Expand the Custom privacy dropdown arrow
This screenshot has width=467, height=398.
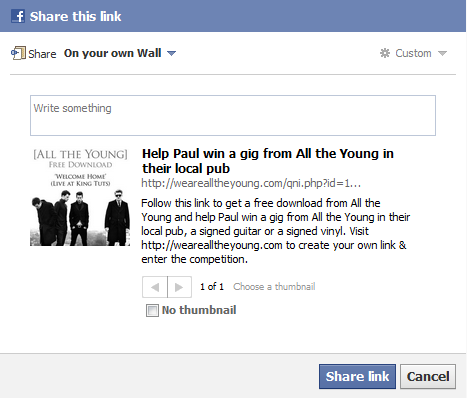tap(442, 53)
